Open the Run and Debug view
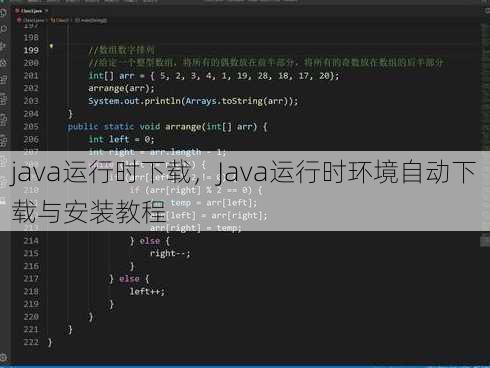The image size is (490, 368). pos(3,62)
